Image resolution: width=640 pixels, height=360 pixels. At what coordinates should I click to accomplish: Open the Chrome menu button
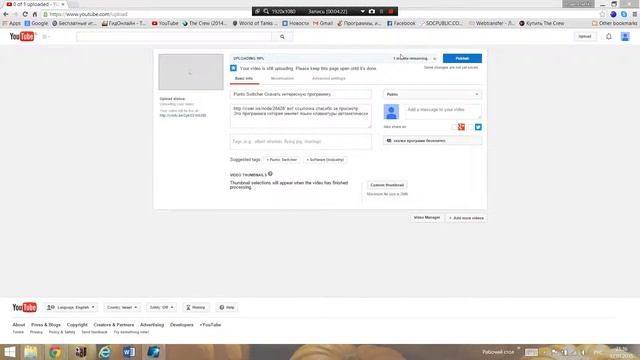click(x=635, y=14)
